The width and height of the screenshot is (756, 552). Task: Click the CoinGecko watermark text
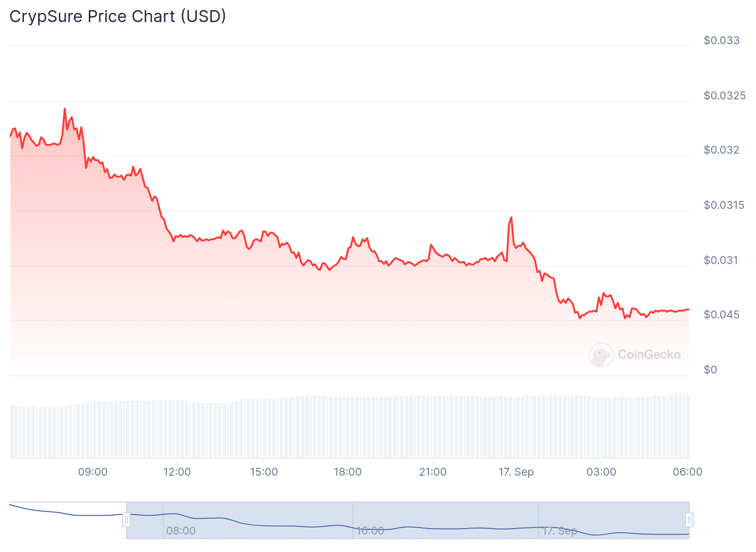click(649, 355)
